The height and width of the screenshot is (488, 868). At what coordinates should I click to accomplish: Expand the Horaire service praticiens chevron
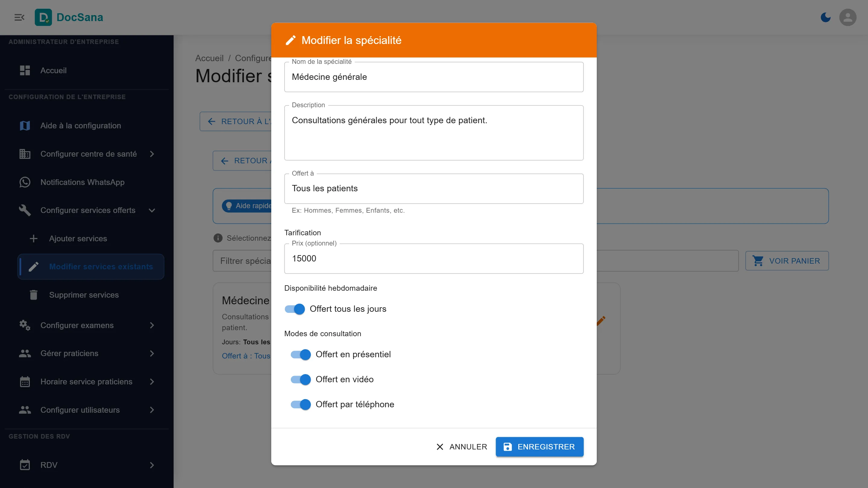[x=152, y=382]
